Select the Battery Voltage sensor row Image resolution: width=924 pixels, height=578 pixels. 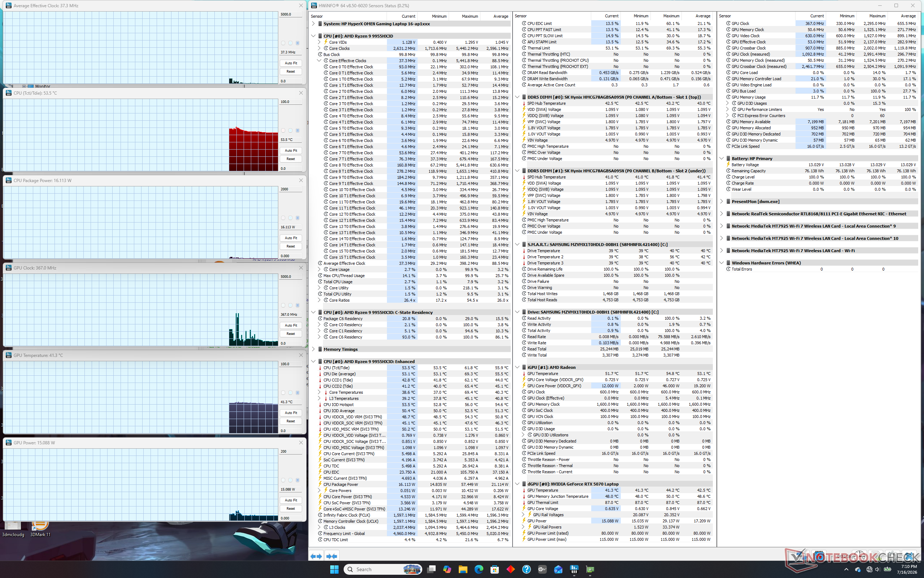[x=821, y=165]
